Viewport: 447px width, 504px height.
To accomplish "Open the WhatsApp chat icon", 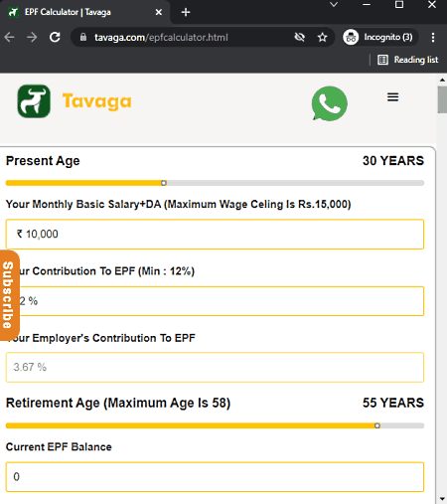I will pyautogui.click(x=329, y=103).
